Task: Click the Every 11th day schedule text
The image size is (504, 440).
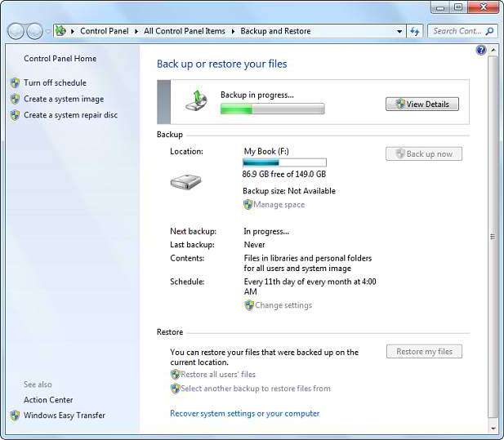Action: click(310, 287)
